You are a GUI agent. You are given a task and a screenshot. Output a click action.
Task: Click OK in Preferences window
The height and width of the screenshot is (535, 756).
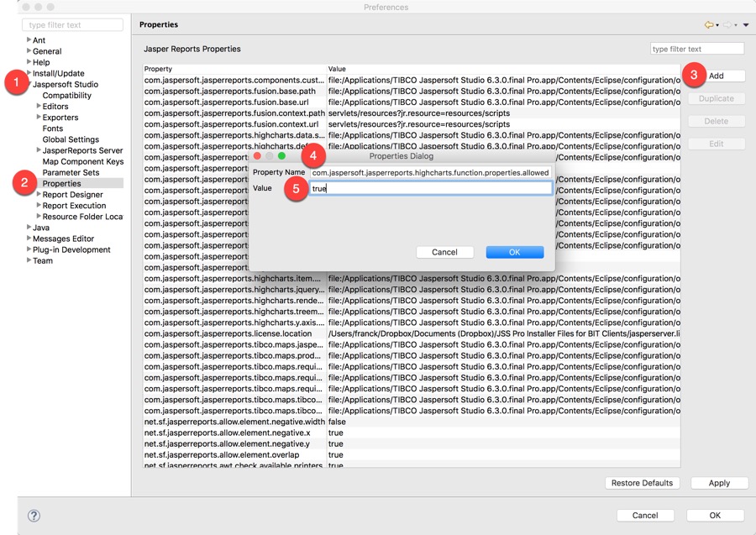[x=715, y=515]
